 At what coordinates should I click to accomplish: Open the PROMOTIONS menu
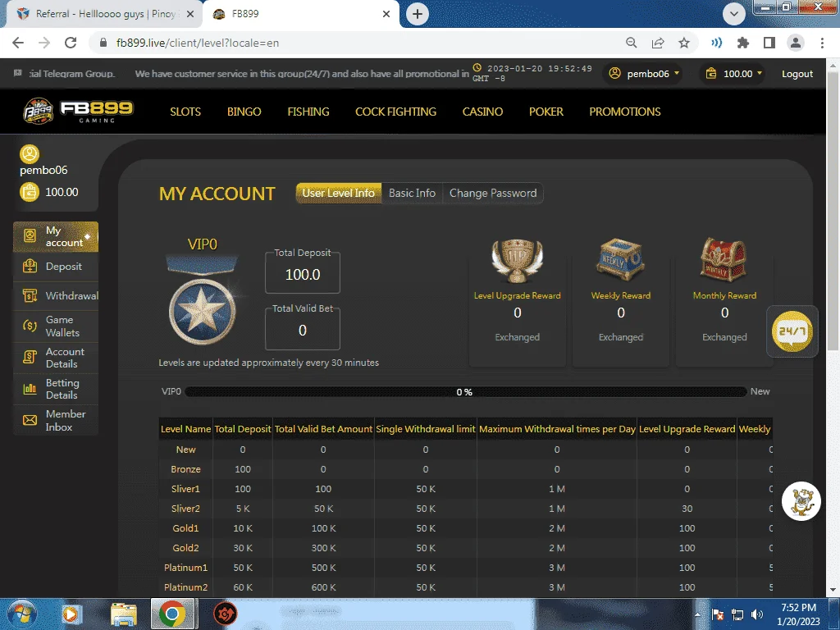625,112
